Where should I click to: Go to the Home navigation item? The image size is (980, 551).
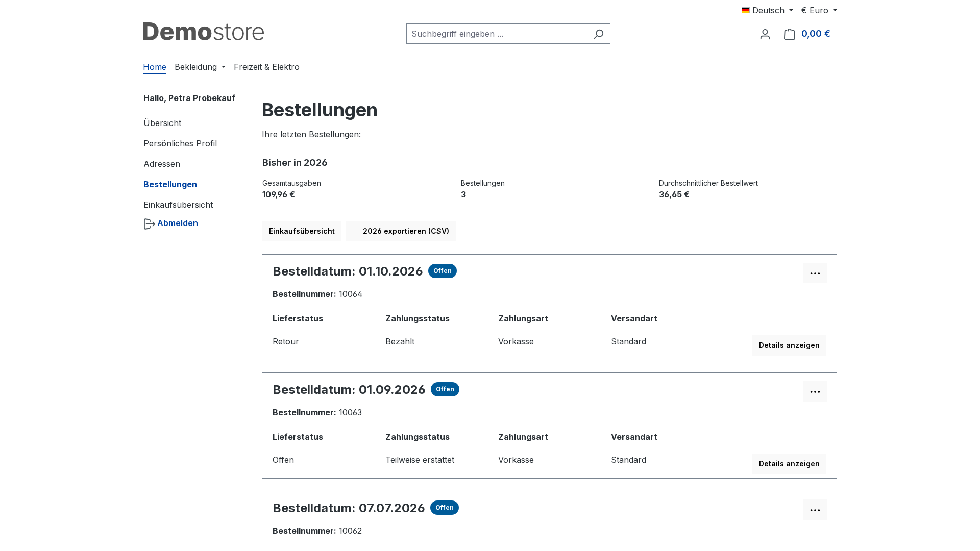(x=155, y=67)
